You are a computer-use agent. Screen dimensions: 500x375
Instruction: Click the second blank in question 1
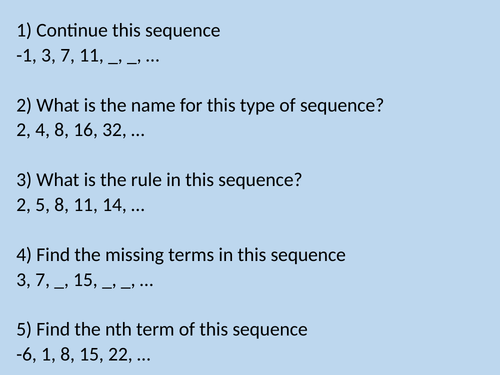132,62
